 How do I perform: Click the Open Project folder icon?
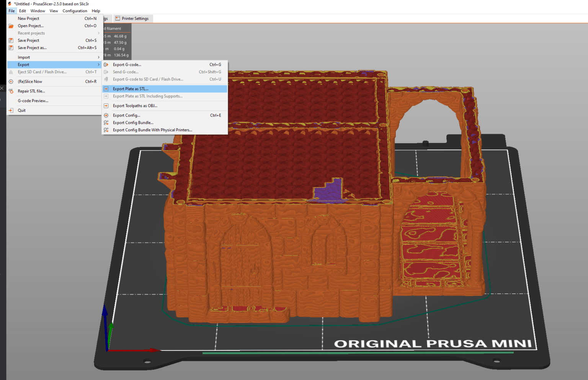pyautogui.click(x=10, y=26)
